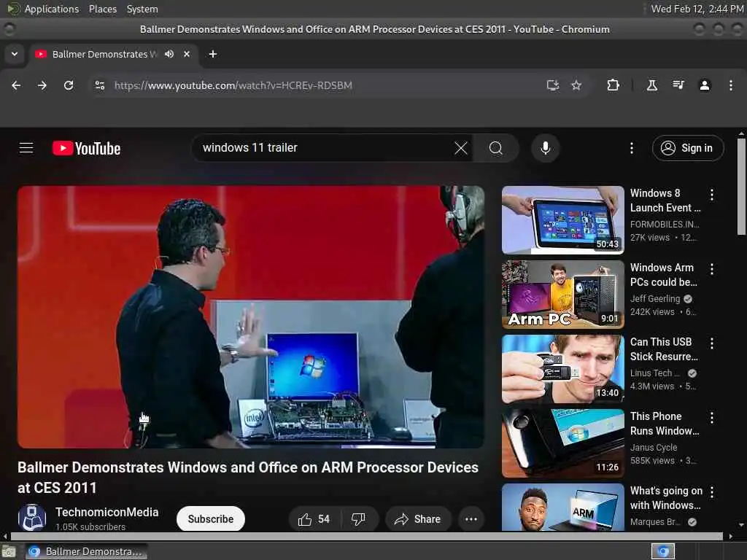
Task: Open This Phone Runs Windows thumbnail
Action: tap(563, 443)
